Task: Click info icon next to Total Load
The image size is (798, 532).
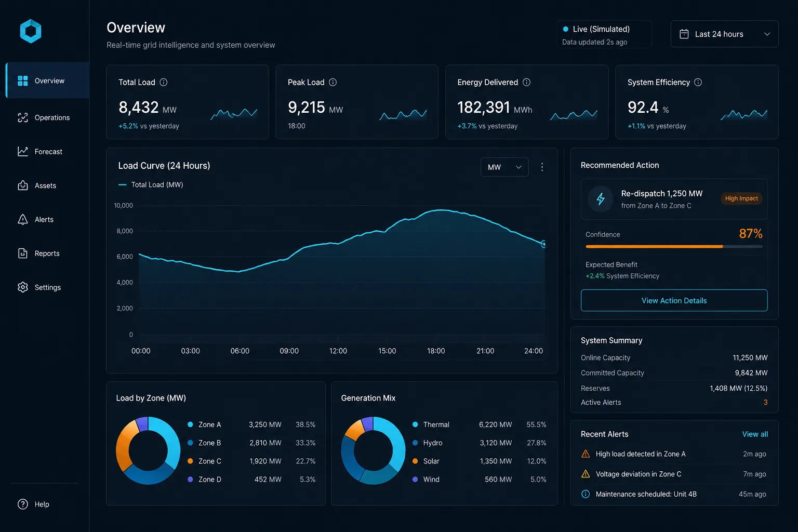Action: point(164,82)
